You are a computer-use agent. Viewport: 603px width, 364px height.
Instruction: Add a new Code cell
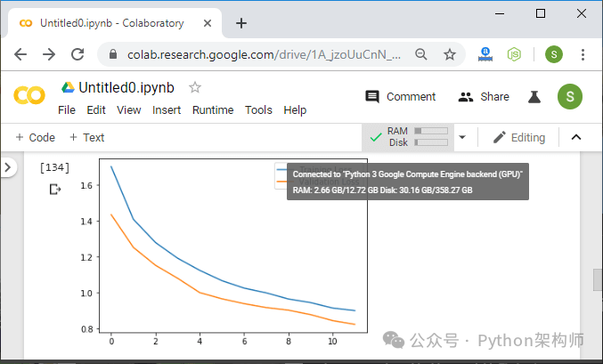point(35,138)
